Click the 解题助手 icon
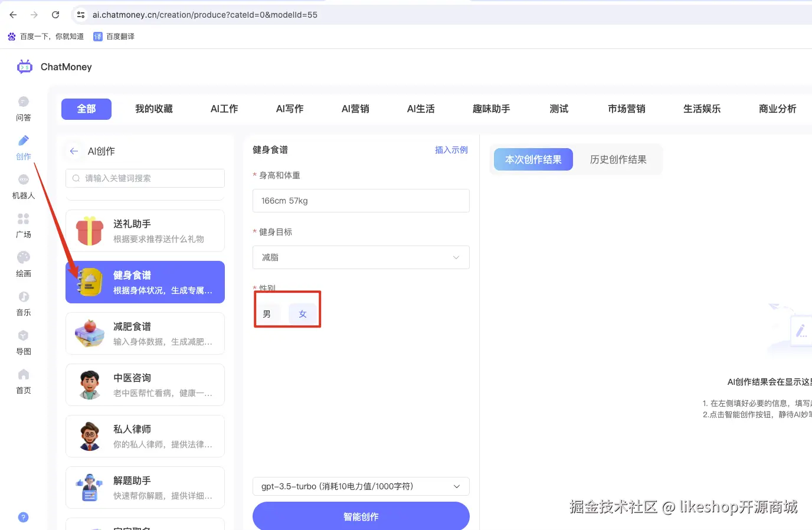812x530 pixels. pyautogui.click(x=90, y=488)
